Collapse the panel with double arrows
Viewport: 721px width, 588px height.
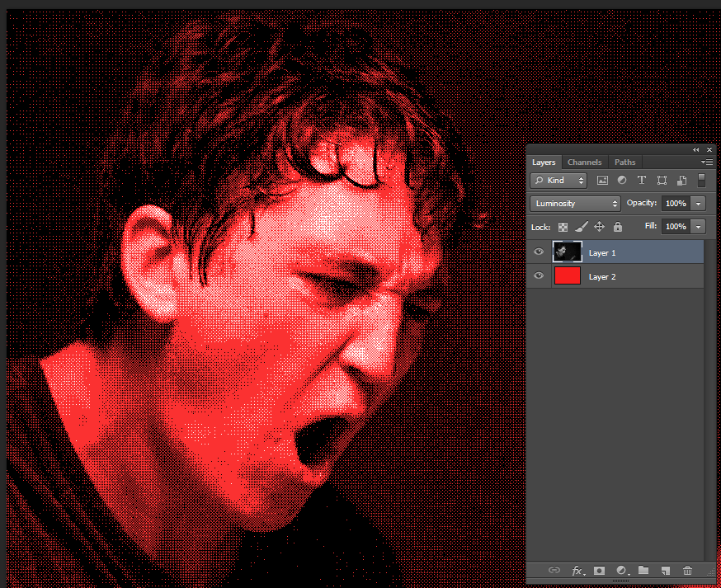click(695, 150)
